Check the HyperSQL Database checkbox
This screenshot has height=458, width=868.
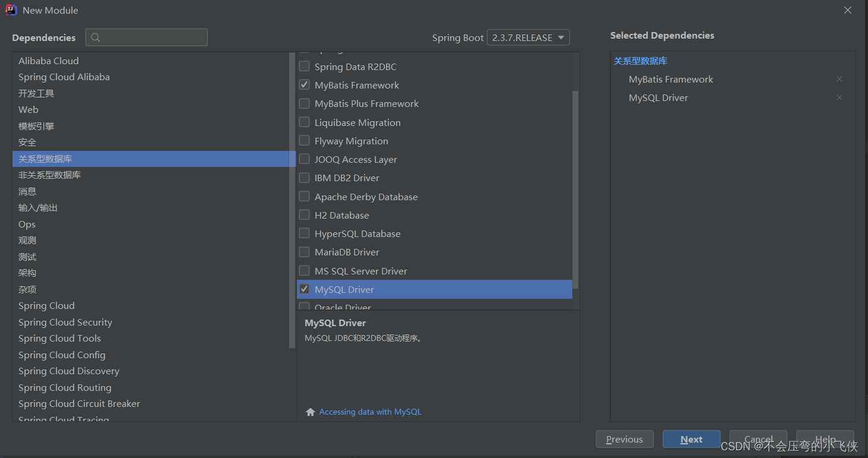point(304,233)
